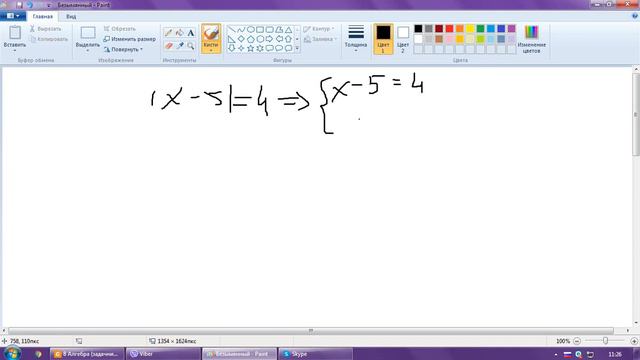Choose the Polygon shape
Viewport: 640px width, 360px height.
pos(279,29)
